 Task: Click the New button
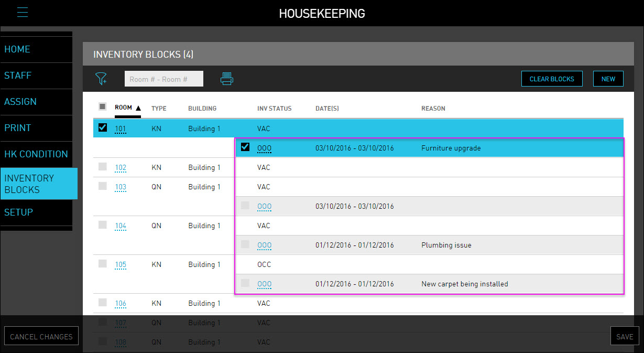coord(608,79)
